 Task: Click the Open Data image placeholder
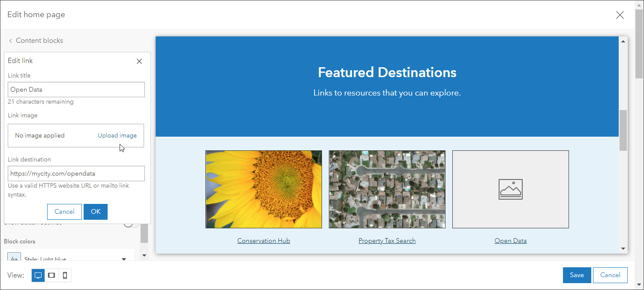pos(510,189)
